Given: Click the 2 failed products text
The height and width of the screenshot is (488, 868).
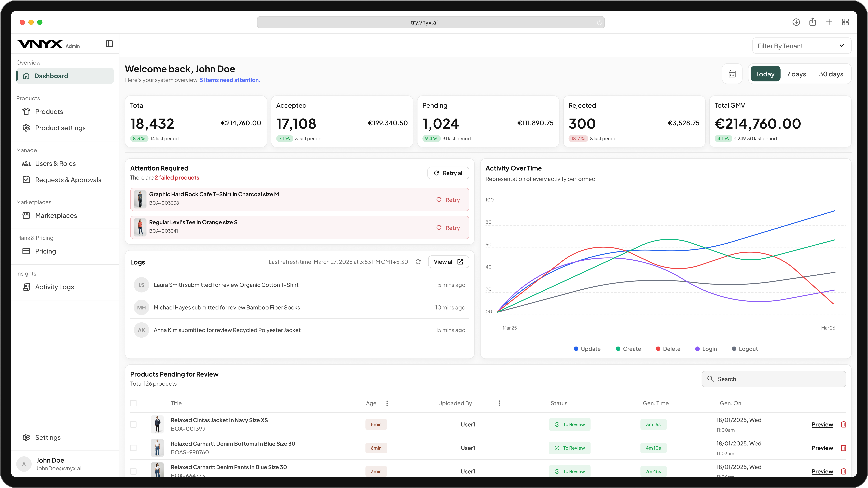Looking at the screenshot, I should pos(177,178).
